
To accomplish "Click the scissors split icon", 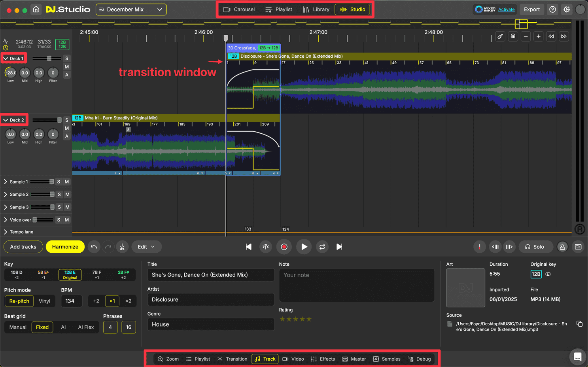I will point(122,247).
